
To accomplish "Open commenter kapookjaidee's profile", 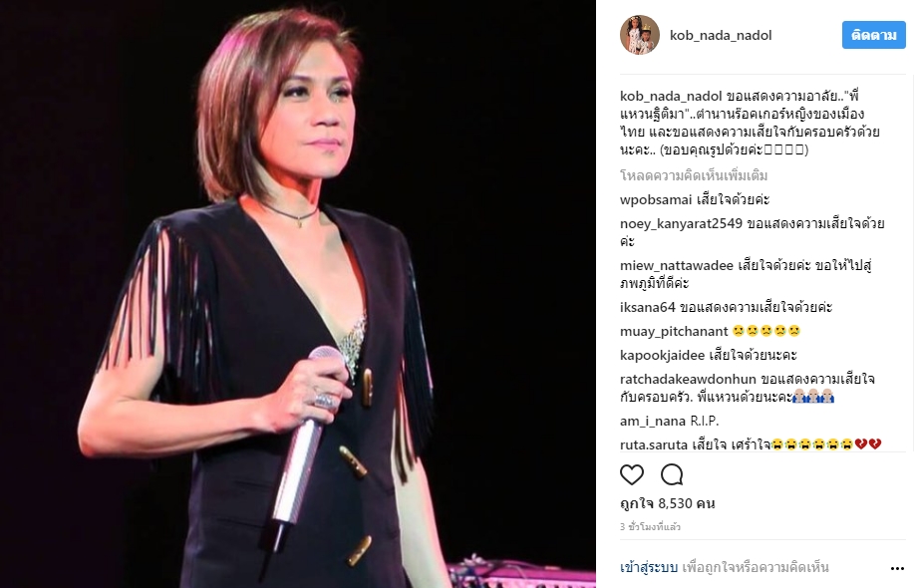I will pyautogui.click(x=662, y=356).
